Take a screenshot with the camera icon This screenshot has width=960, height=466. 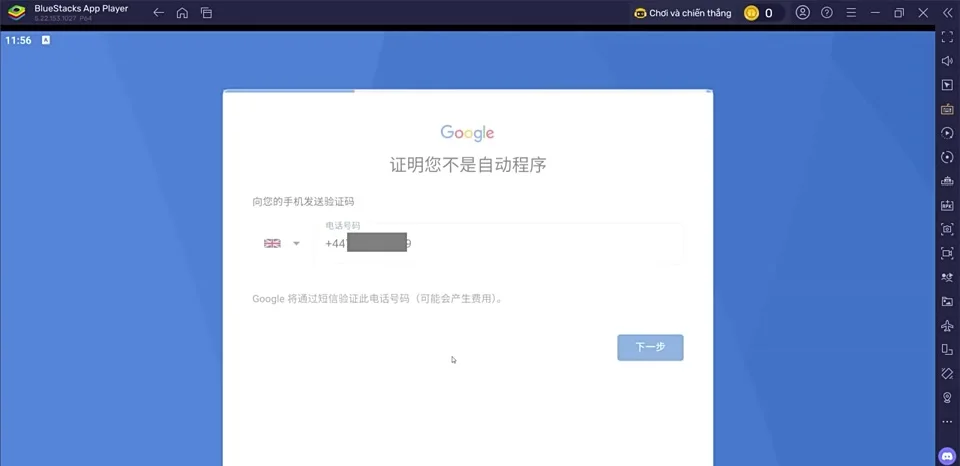pyautogui.click(x=947, y=229)
